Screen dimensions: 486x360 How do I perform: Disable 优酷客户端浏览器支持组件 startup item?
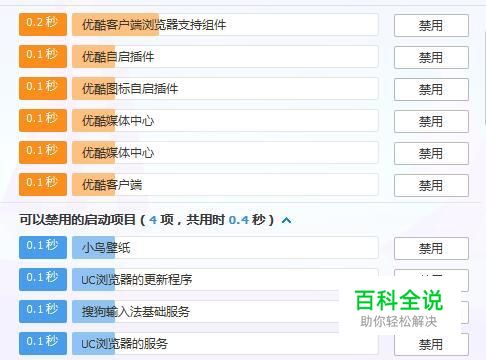coord(431,25)
